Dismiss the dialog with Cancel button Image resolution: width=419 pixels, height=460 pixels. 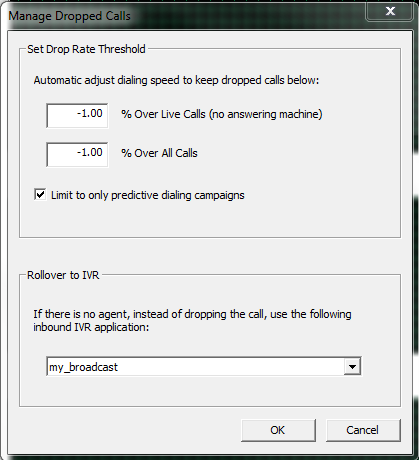point(363,430)
